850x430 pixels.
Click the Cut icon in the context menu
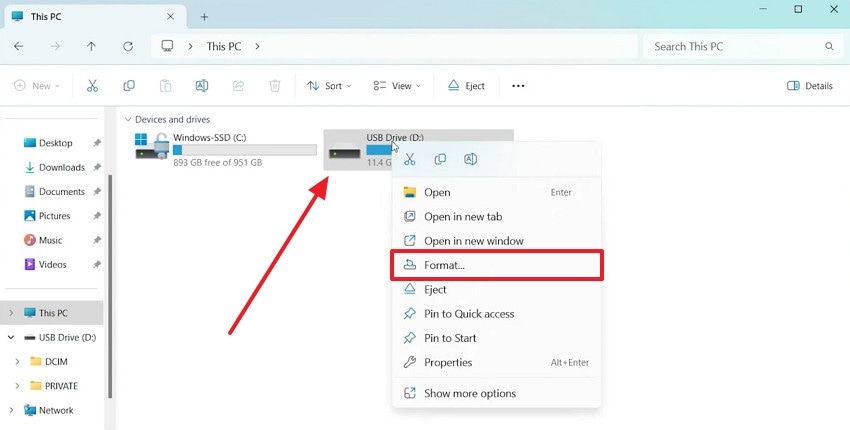click(410, 159)
